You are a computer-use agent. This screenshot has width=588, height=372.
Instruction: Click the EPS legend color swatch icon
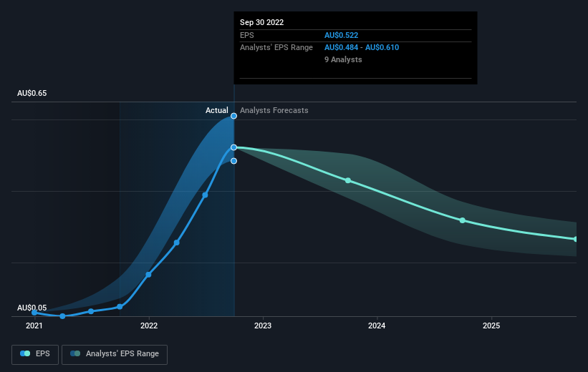25,353
